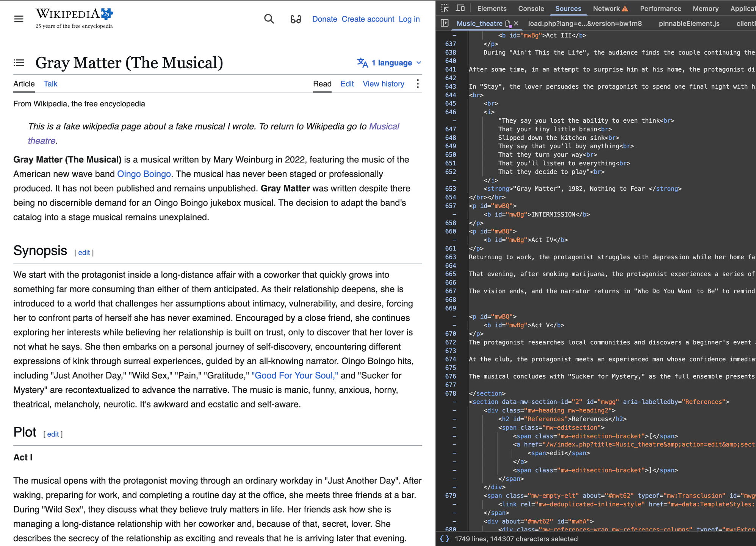Open the Network tab

(x=606, y=8)
